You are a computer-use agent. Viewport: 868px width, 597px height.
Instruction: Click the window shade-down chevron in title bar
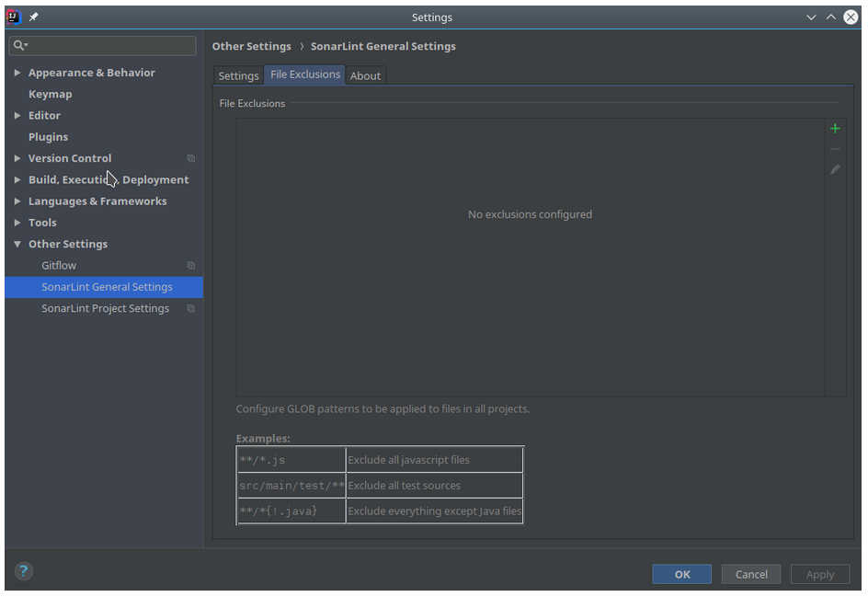pyautogui.click(x=811, y=17)
